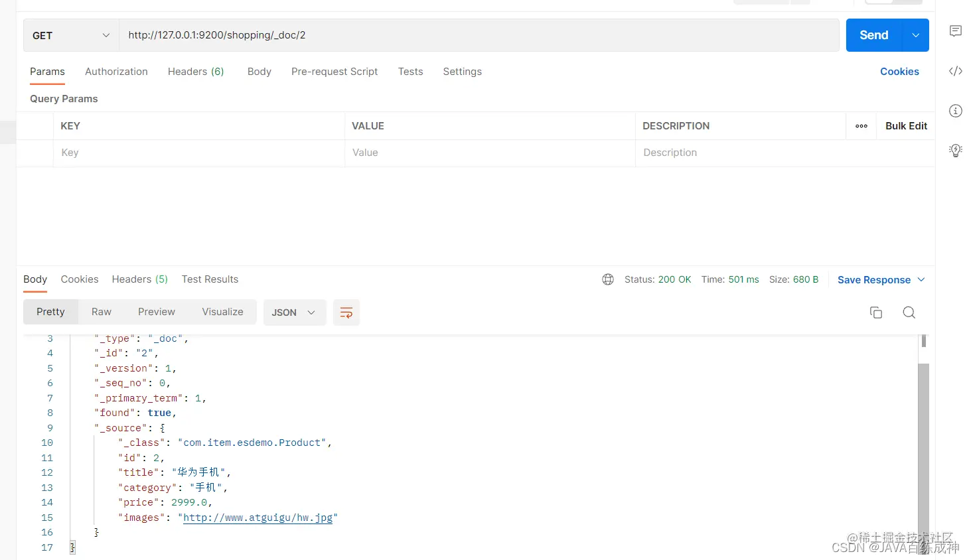Switch to the Test Results tab
The height and width of the screenshot is (560, 969).
coord(210,279)
